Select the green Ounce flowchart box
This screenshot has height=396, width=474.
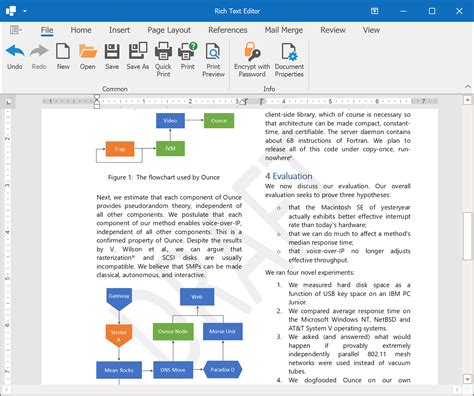tap(219, 121)
